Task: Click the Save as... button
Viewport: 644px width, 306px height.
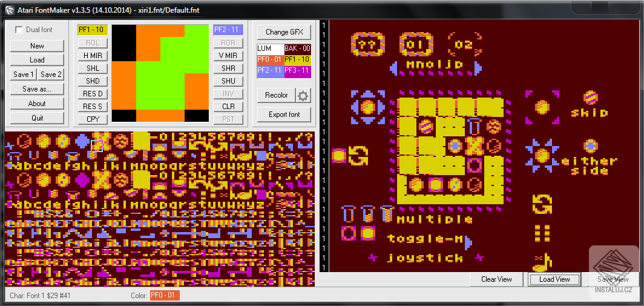Action: point(37,89)
